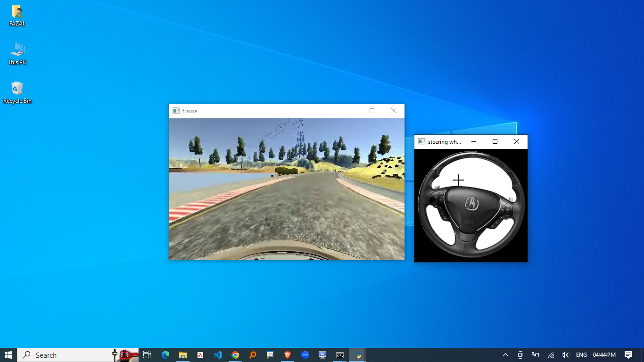This screenshot has height=362, width=644.
Task: Close the steering wheel window
Action: (x=517, y=141)
